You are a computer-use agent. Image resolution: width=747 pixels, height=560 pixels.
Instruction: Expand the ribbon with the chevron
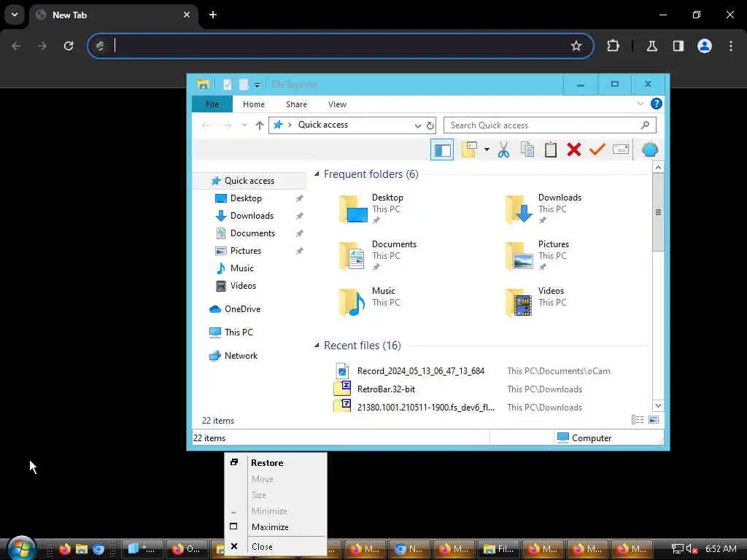640,104
